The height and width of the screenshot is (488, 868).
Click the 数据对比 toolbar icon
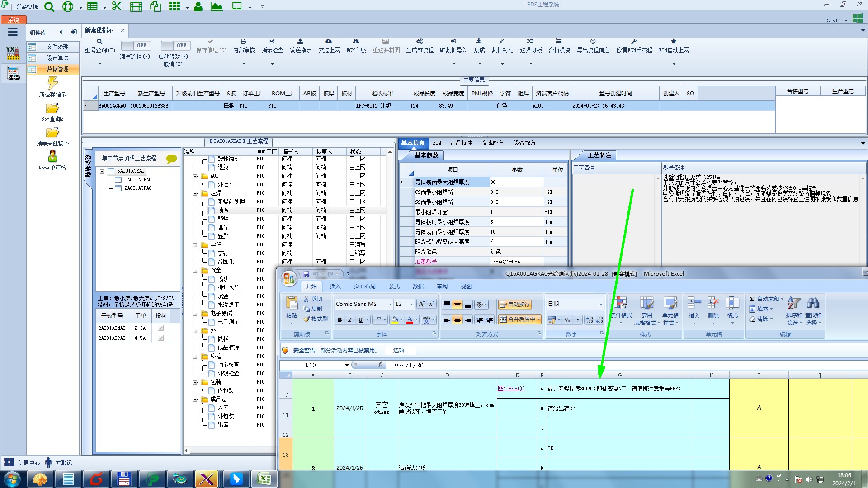pos(502,42)
